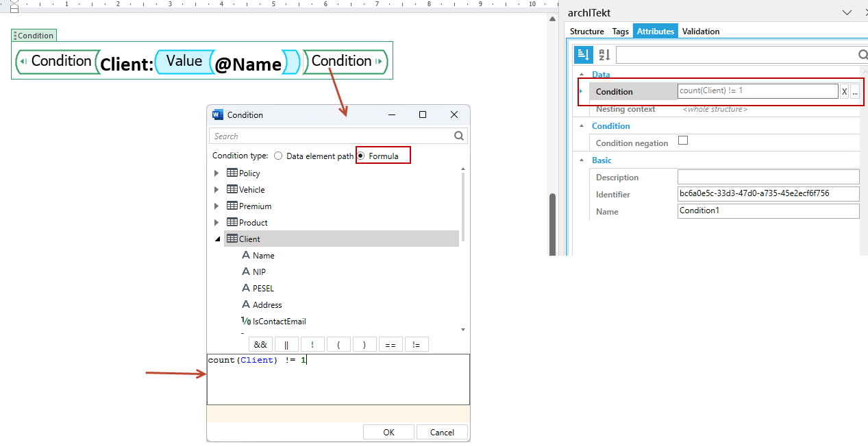Switch to the Structure tab
This screenshot has width=868, height=447.
click(x=587, y=32)
